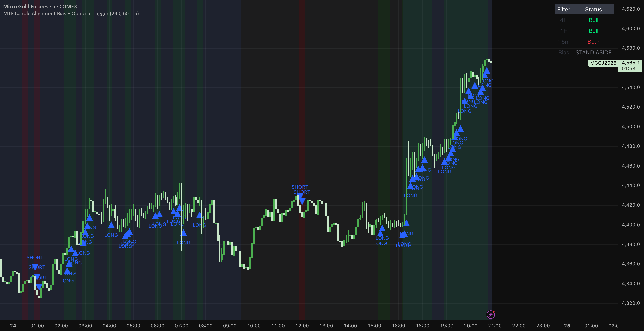This screenshot has width=644, height=331.
Task: Click the 4,620.0 price axis label
Action: (630, 9)
